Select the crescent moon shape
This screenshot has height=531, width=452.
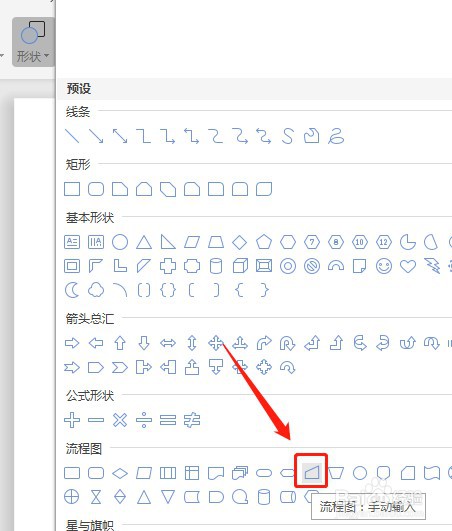pos(72,290)
